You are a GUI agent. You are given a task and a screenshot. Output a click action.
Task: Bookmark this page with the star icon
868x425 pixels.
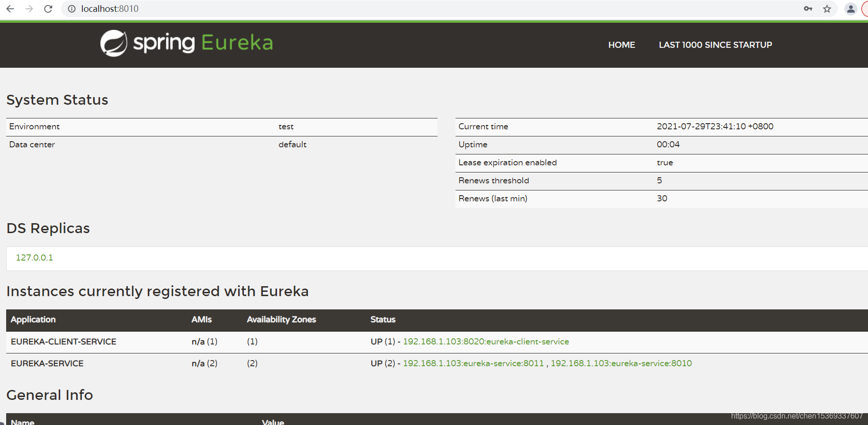click(x=827, y=9)
